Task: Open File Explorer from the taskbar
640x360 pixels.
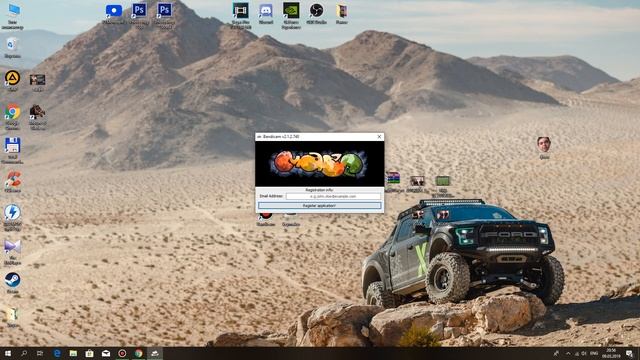Action: (73, 353)
